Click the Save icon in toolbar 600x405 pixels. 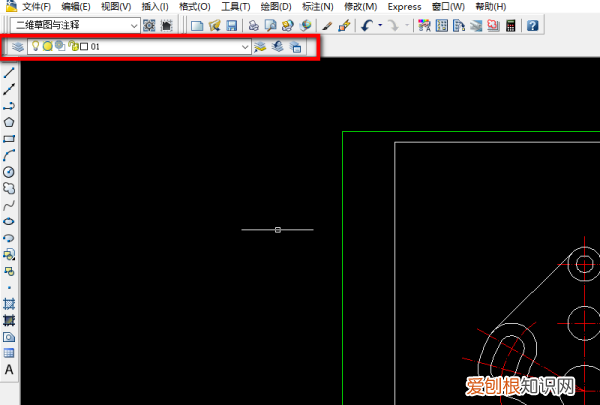[232, 25]
